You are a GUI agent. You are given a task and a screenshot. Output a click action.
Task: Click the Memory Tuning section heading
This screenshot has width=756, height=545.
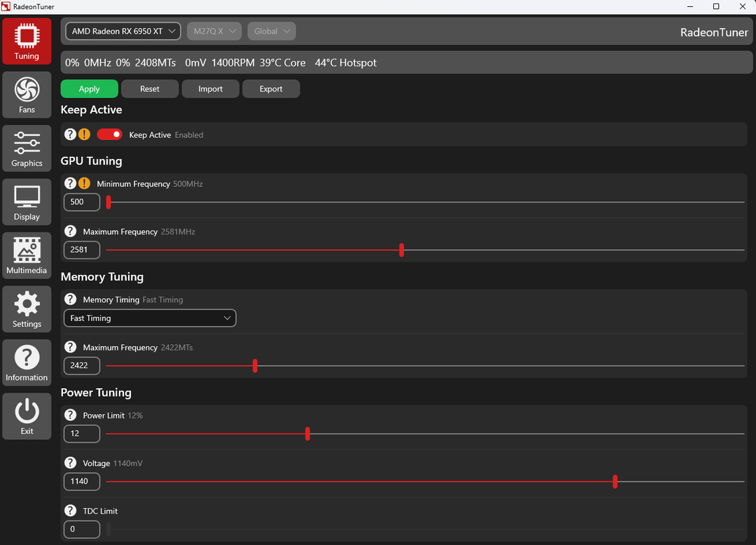pos(102,276)
